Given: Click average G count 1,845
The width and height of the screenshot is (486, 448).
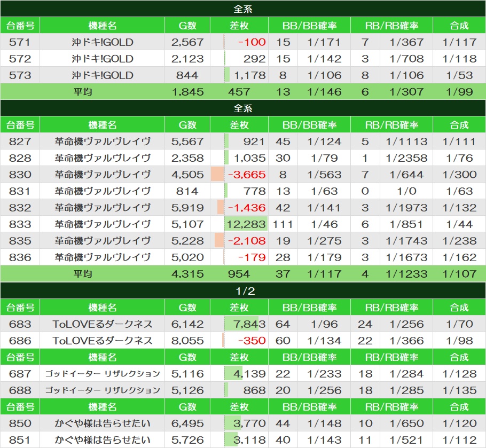Looking at the screenshot, I should tap(187, 92).
